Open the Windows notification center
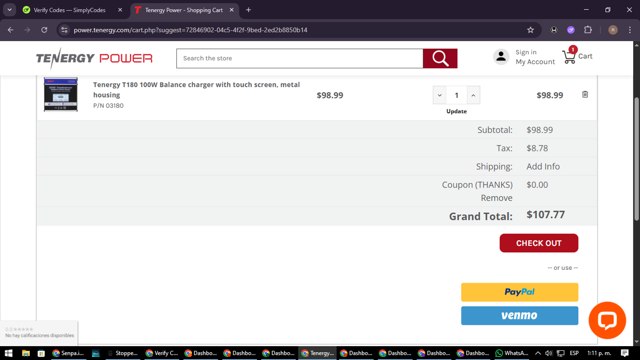 pyautogui.click(x=625, y=353)
